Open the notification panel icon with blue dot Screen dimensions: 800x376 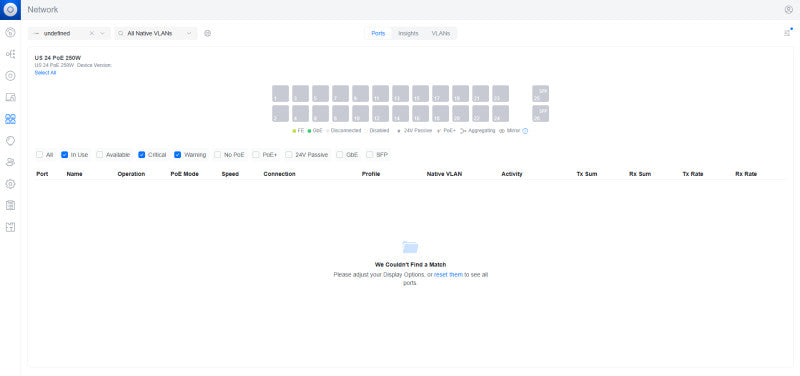tap(787, 33)
